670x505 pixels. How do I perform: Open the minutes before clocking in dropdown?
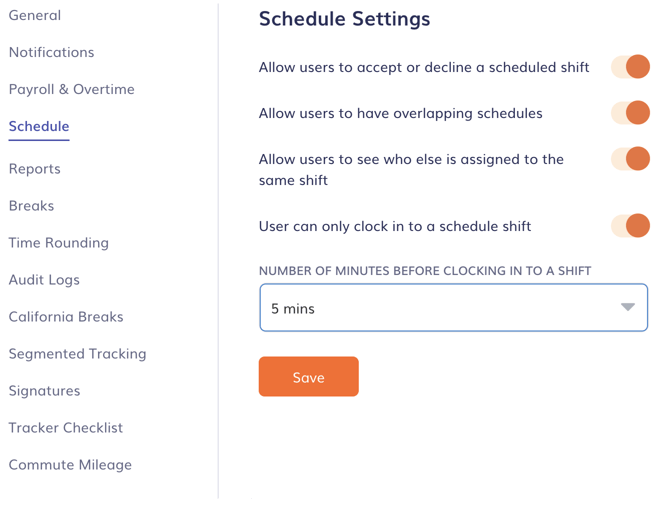tap(440, 308)
